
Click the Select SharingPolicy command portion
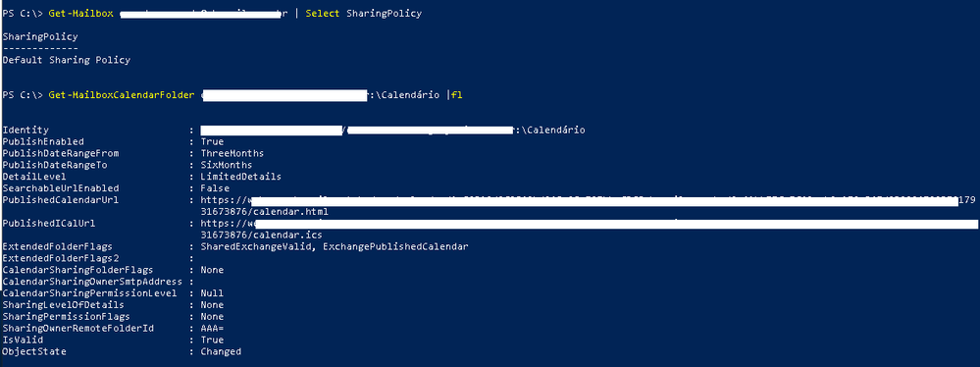point(364,14)
